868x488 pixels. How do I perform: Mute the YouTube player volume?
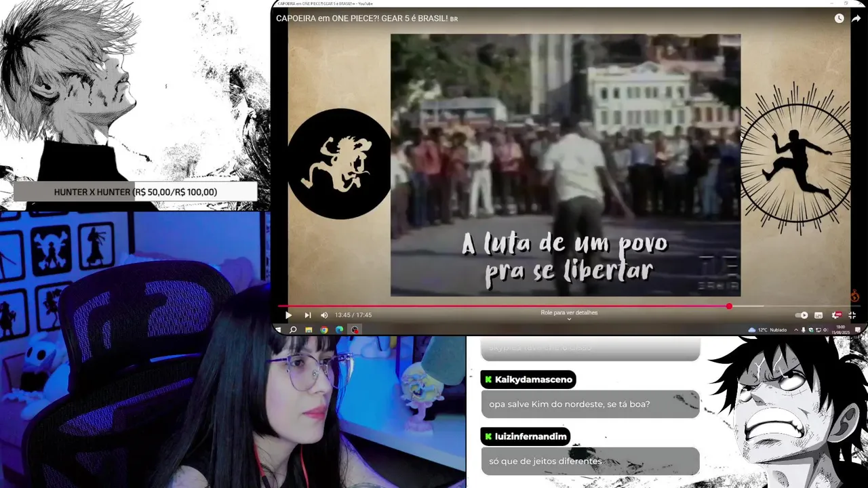pos(324,315)
